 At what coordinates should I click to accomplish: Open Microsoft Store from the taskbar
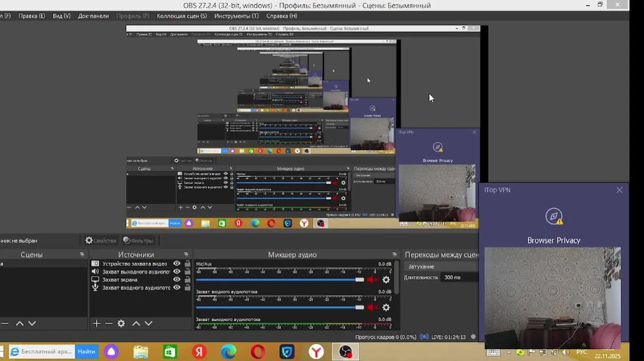click(170, 352)
